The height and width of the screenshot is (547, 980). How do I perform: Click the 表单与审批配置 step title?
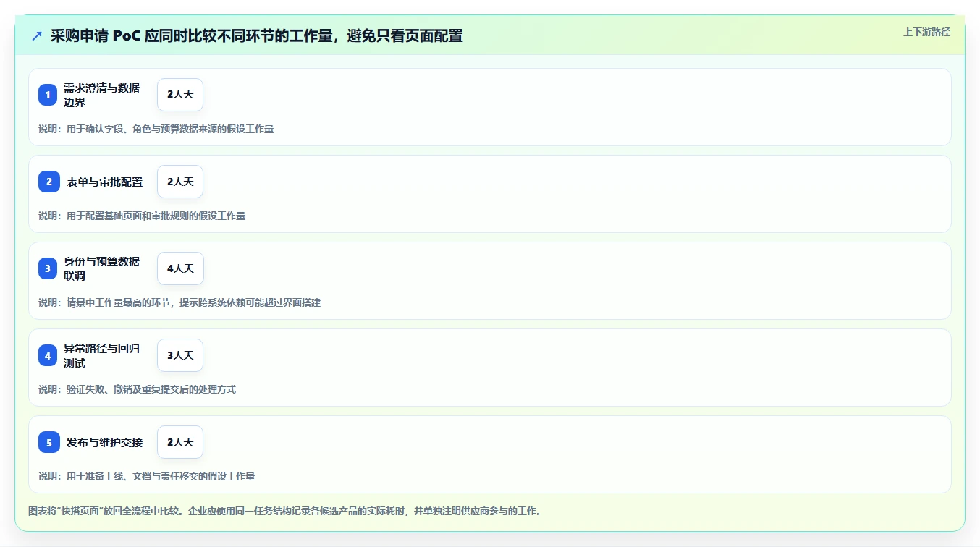105,182
